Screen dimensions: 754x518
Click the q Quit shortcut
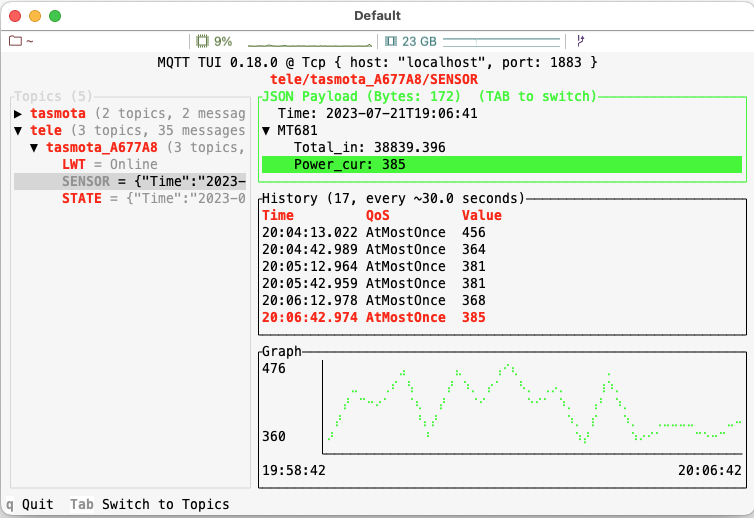[x=30, y=504]
